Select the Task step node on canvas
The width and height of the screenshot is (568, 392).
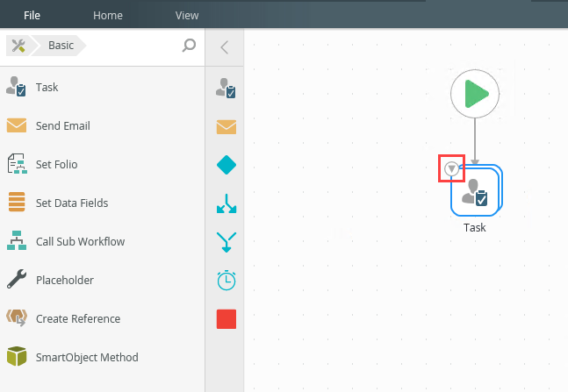[476, 190]
